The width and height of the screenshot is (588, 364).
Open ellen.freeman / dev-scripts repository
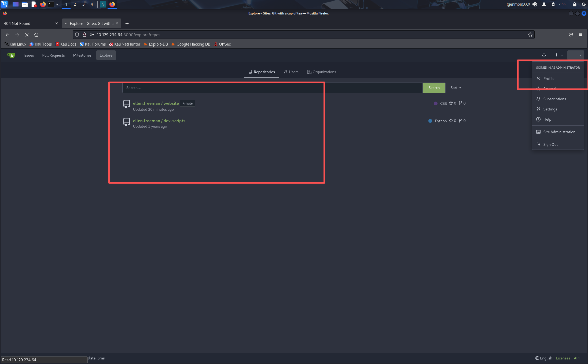[159, 121]
